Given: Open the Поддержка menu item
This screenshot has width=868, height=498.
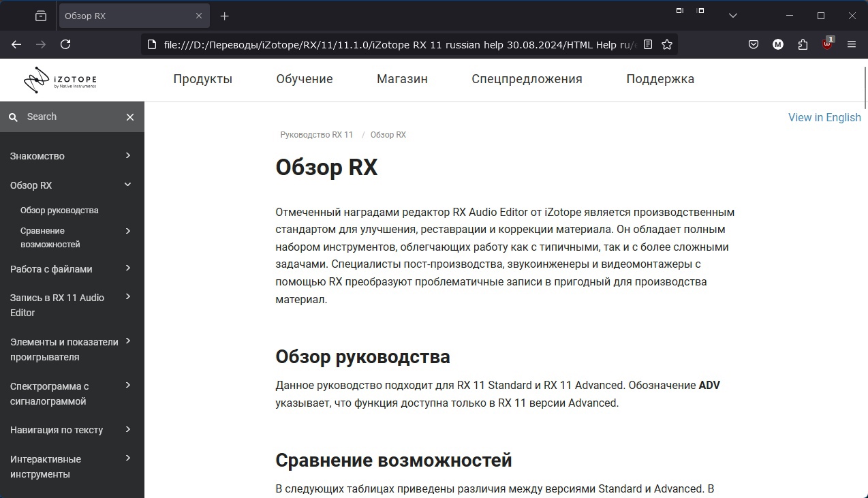Looking at the screenshot, I should tap(660, 79).
